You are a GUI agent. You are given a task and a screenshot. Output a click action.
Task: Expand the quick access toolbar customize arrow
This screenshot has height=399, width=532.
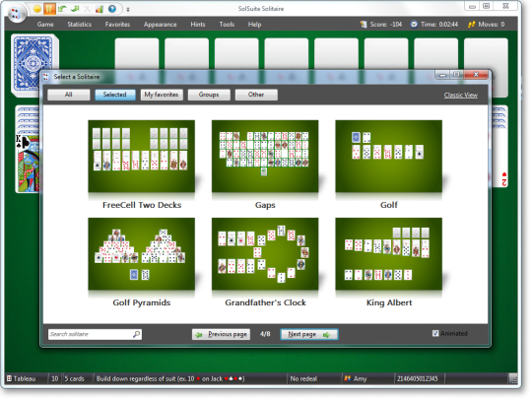[x=128, y=10]
